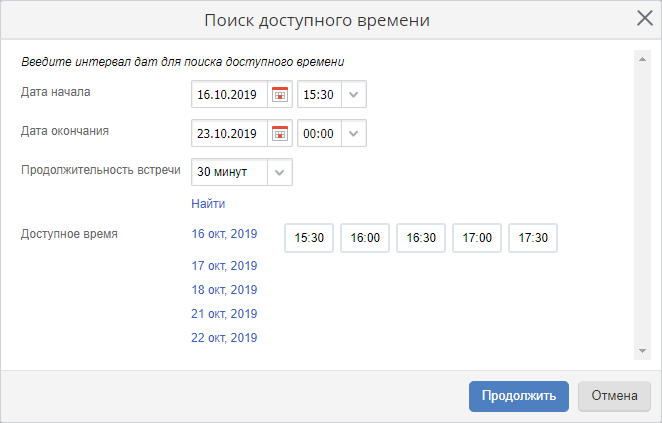Image resolution: width=662 pixels, height=423 pixels.
Task: Select the 22 окт, 2019 date link
Action: pyautogui.click(x=224, y=338)
